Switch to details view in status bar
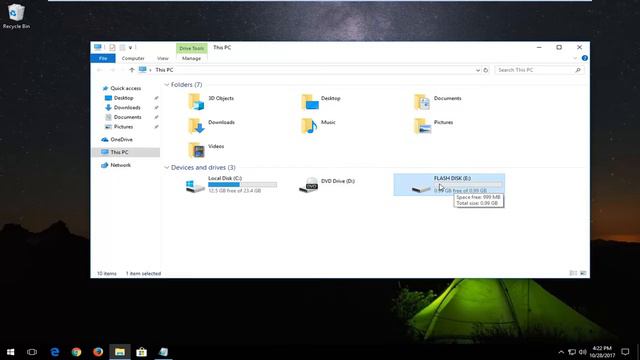 pyautogui.click(x=573, y=273)
